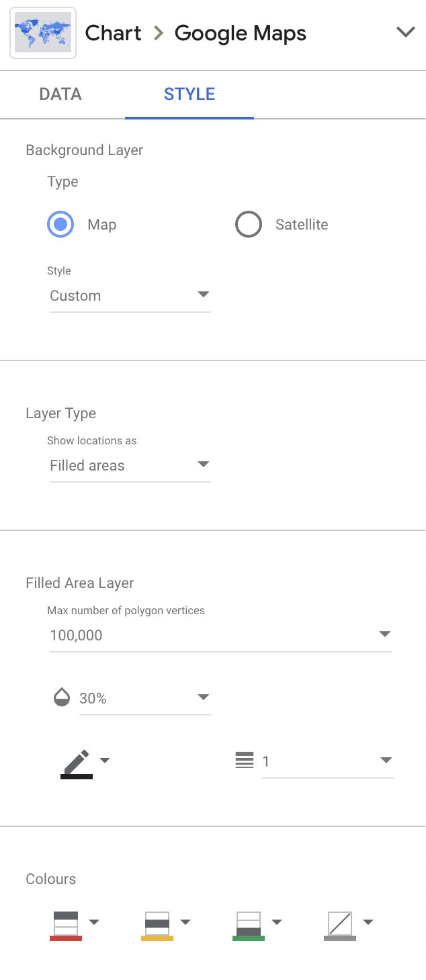Viewport: 426px width, 980px height.
Task: Open the Custom map style dropdown
Action: 130,296
